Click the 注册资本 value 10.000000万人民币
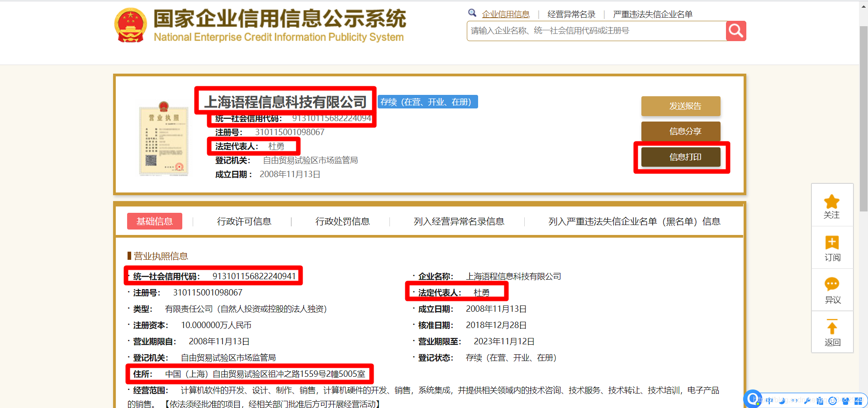868x408 pixels. (216, 325)
